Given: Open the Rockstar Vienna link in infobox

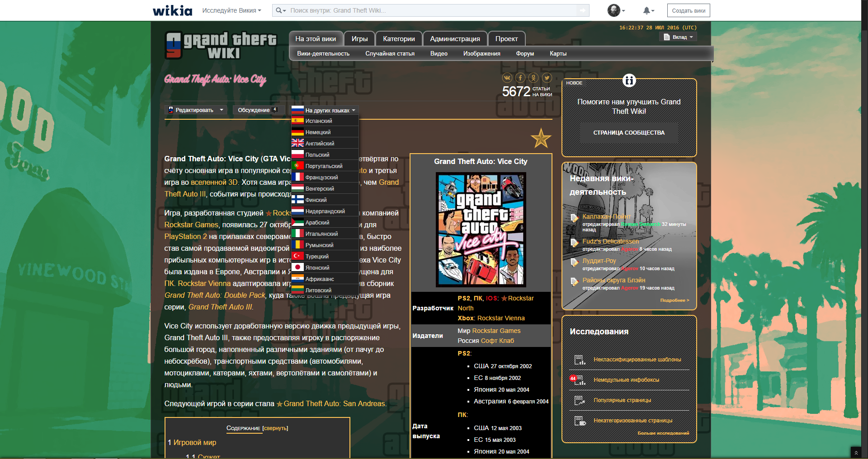Looking at the screenshot, I should [x=501, y=318].
